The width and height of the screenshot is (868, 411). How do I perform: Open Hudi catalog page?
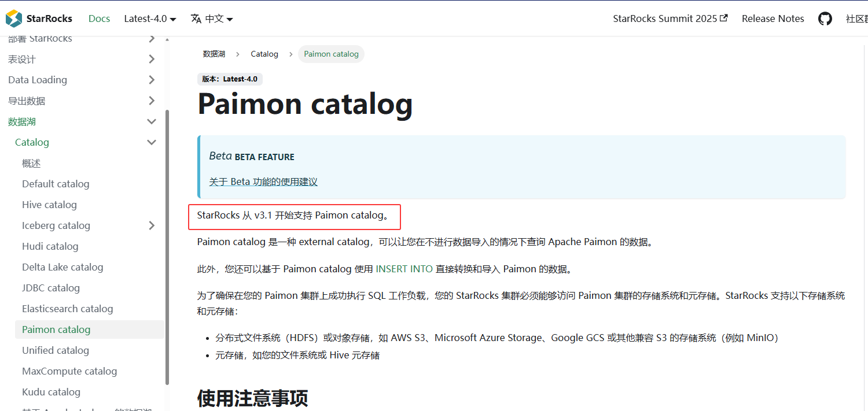point(50,246)
